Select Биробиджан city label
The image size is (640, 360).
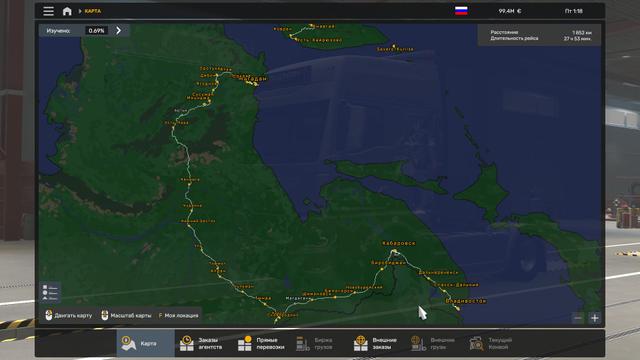coord(388,263)
